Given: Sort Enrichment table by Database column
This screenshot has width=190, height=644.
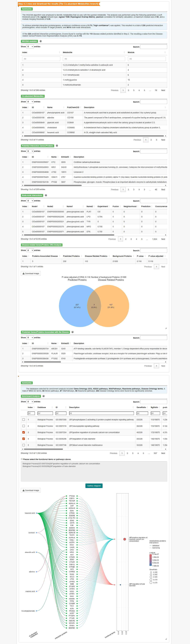Looking at the screenshot, I should pos(45,407).
